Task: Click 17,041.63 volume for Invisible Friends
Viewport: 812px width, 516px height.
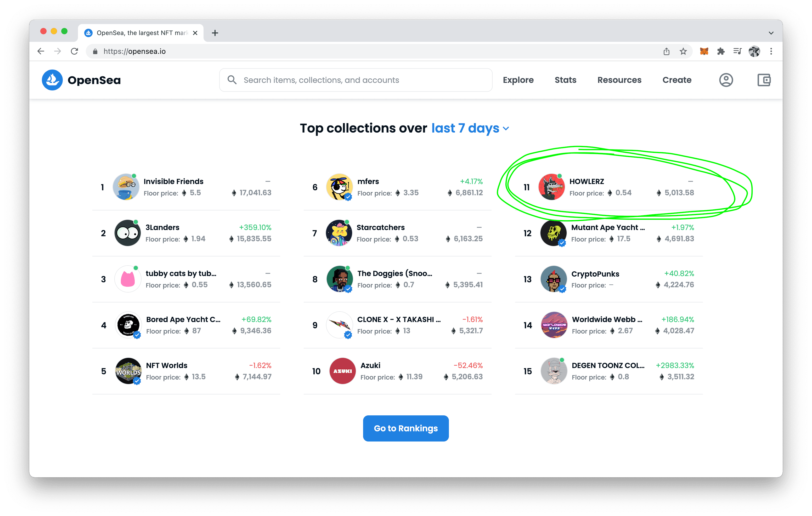Action: [x=252, y=193]
